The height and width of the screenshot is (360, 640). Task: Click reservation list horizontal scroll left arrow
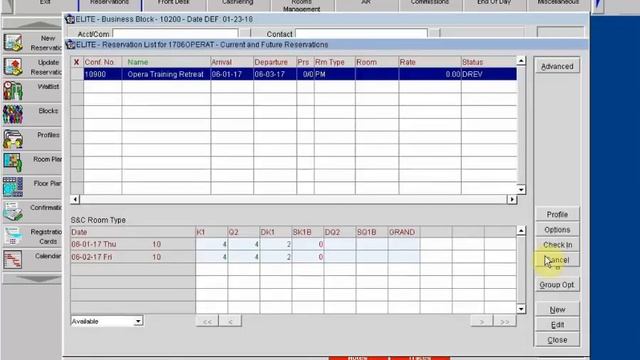click(x=75, y=199)
